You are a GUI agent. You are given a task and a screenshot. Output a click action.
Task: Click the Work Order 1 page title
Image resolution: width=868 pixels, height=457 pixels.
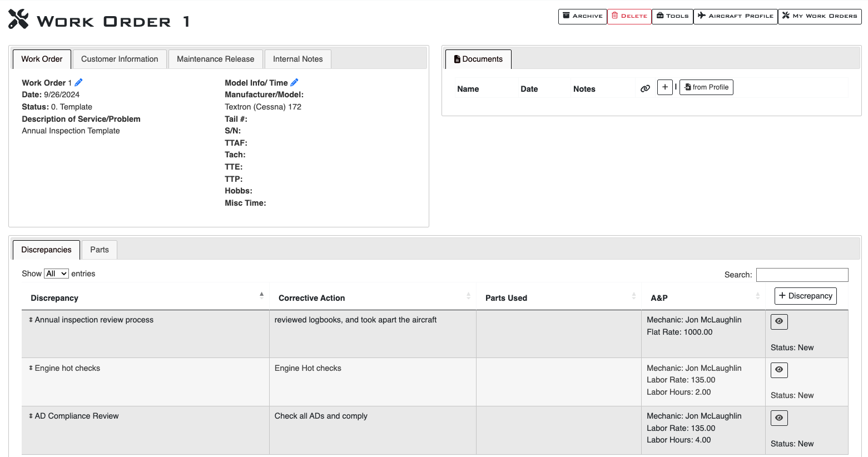(x=113, y=22)
